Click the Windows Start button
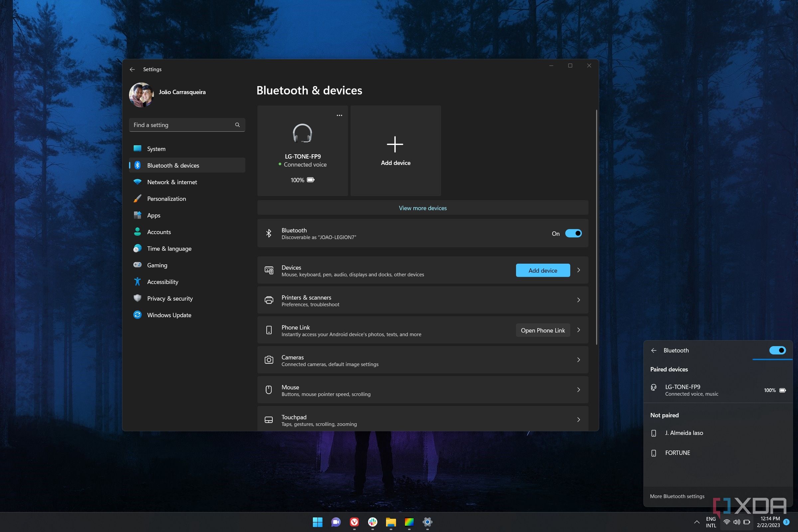 click(318, 522)
